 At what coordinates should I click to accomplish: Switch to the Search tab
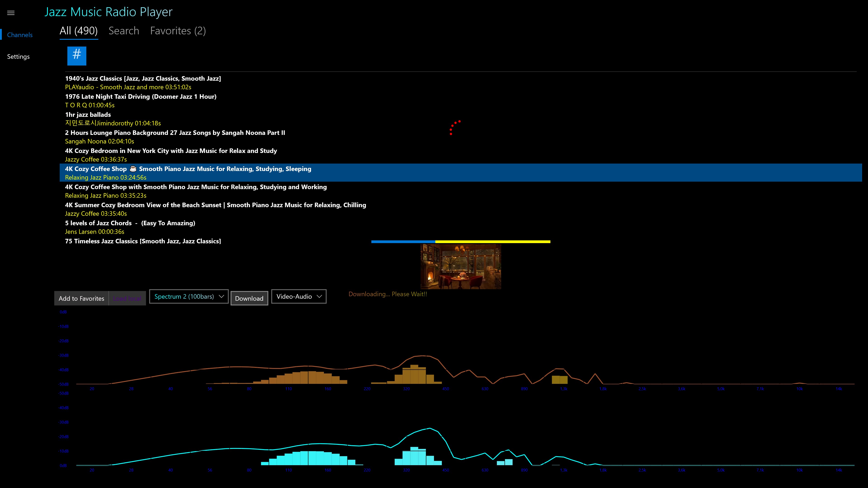[x=124, y=31]
